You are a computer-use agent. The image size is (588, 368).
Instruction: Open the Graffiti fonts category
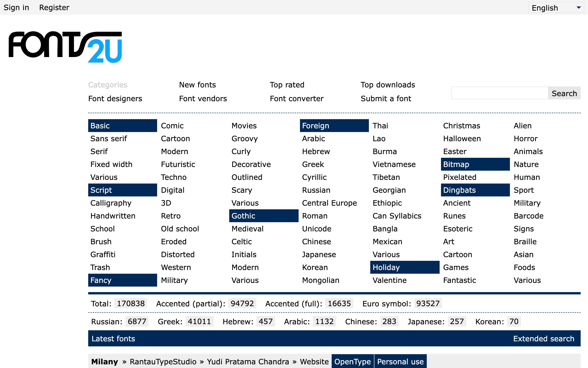point(103,255)
